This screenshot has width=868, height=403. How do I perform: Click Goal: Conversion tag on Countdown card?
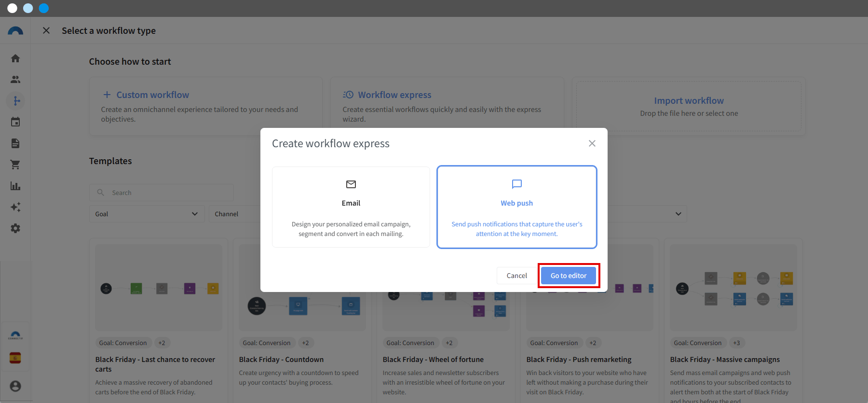point(267,343)
